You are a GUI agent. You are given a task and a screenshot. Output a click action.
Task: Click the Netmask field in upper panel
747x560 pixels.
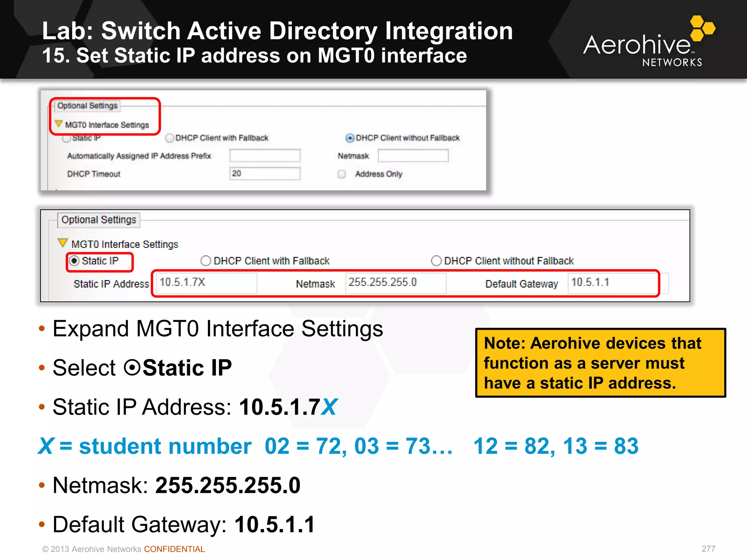[413, 156]
